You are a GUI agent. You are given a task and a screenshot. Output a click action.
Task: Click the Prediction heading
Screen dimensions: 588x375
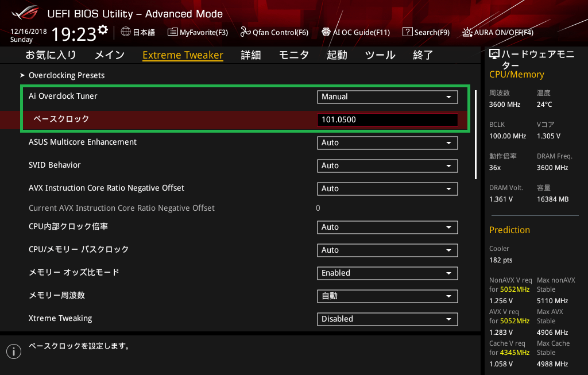[x=510, y=230]
